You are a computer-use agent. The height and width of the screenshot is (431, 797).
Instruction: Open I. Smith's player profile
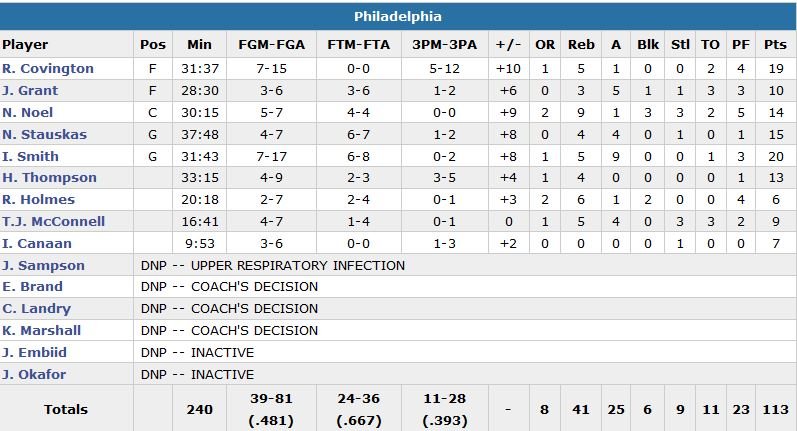click(x=30, y=156)
